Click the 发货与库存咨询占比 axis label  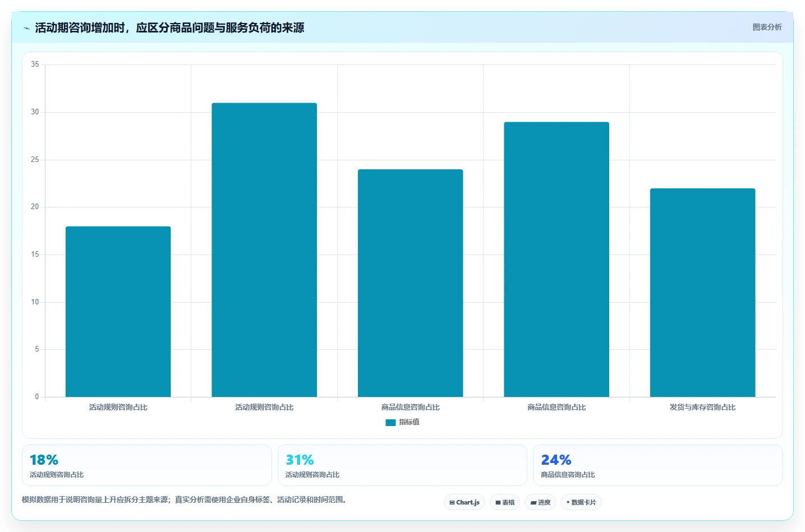coord(703,407)
